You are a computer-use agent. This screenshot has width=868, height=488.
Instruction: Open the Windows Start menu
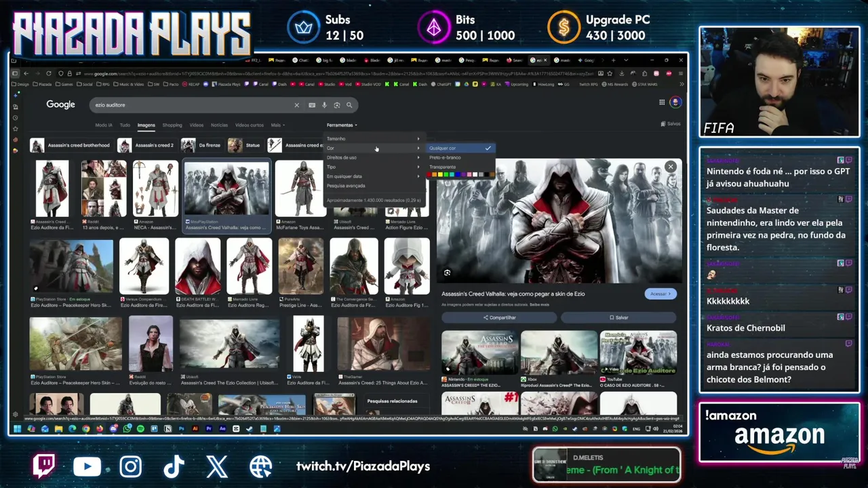18,428
